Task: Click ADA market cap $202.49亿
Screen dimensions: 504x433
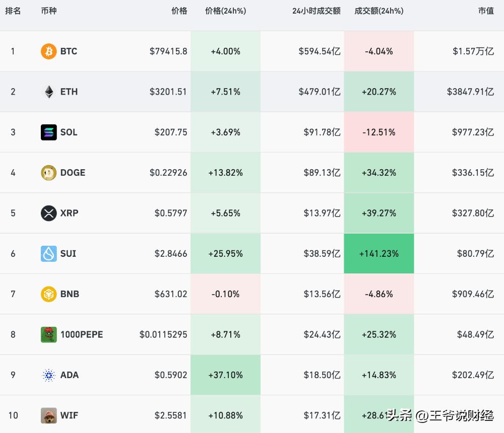Action: tap(473, 375)
